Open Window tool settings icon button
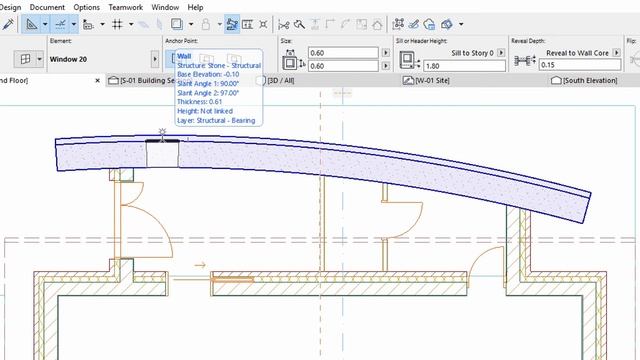The height and width of the screenshot is (360, 640). (25, 59)
